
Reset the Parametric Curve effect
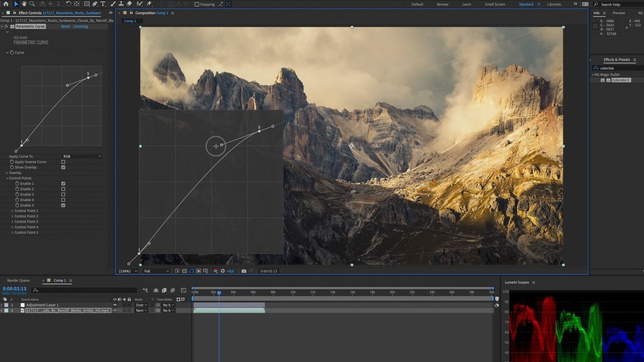(65, 27)
